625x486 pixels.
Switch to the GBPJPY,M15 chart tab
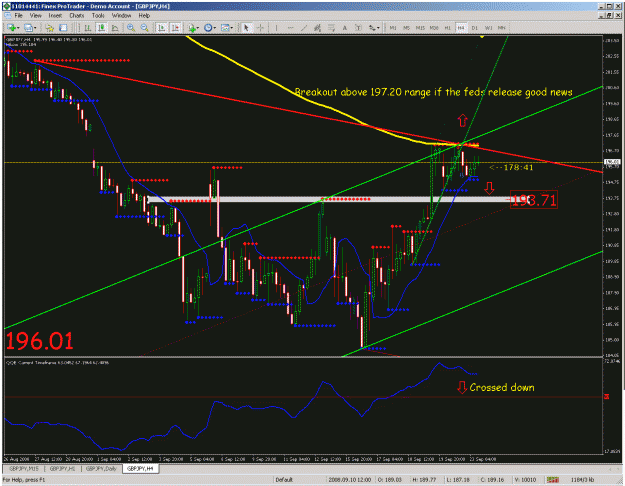24,468
